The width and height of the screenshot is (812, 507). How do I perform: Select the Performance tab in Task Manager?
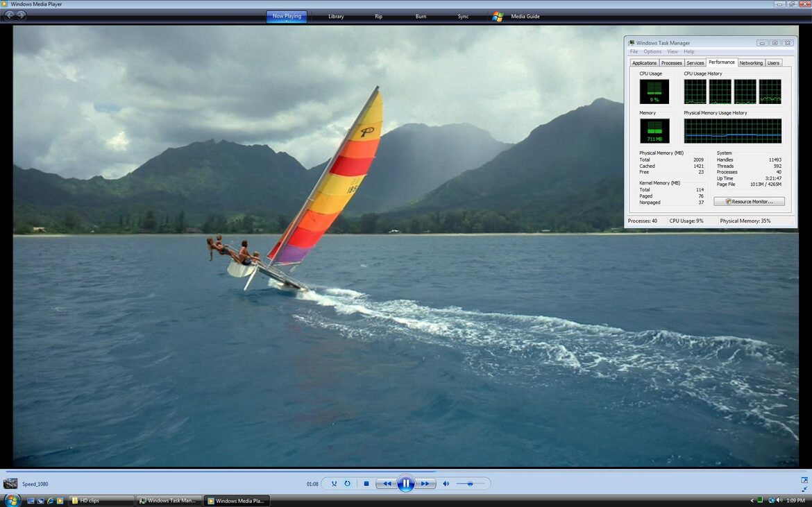(x=721, y=62)
